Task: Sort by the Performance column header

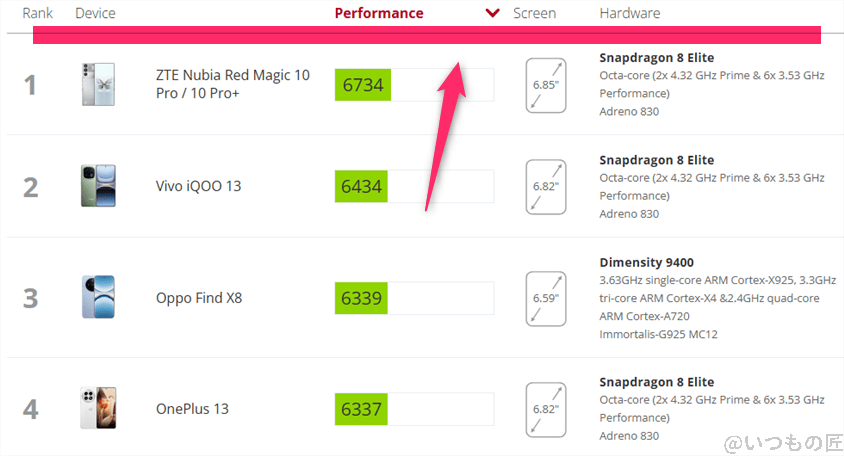Action: 378,14
